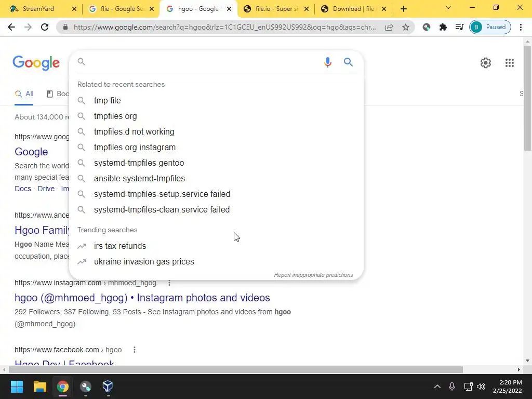The image size is (532, 399).
Task: Open the Google apps grid
Action: click(509, 63)
